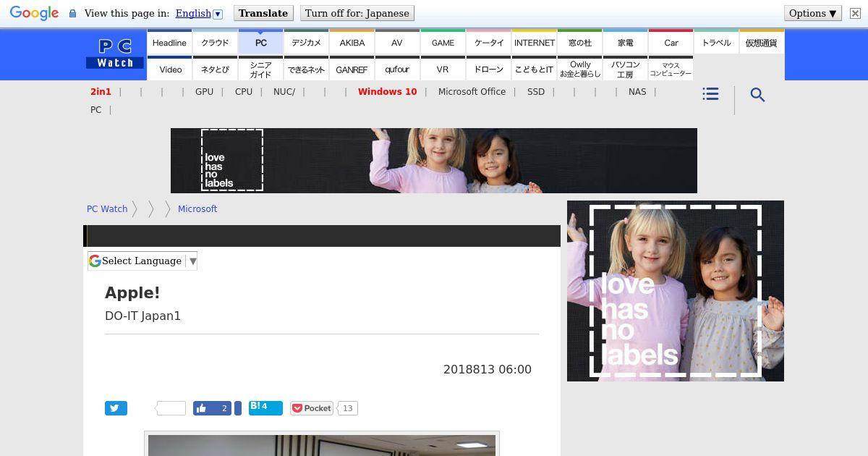The width and height of the screenshot is (868, 456).
Task: Open the デジカメ tab
Action: (306, 43)
